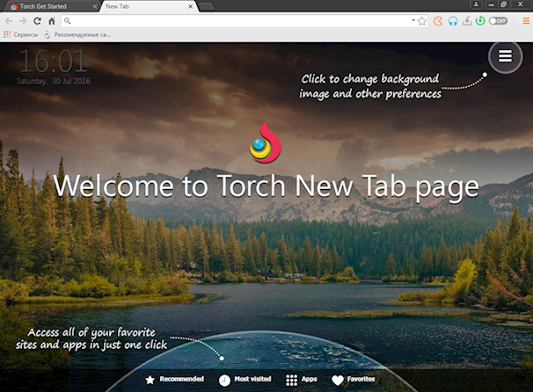Open the Most visited section
This screenshot has height=392, width=533.
(x=245, y=380)
